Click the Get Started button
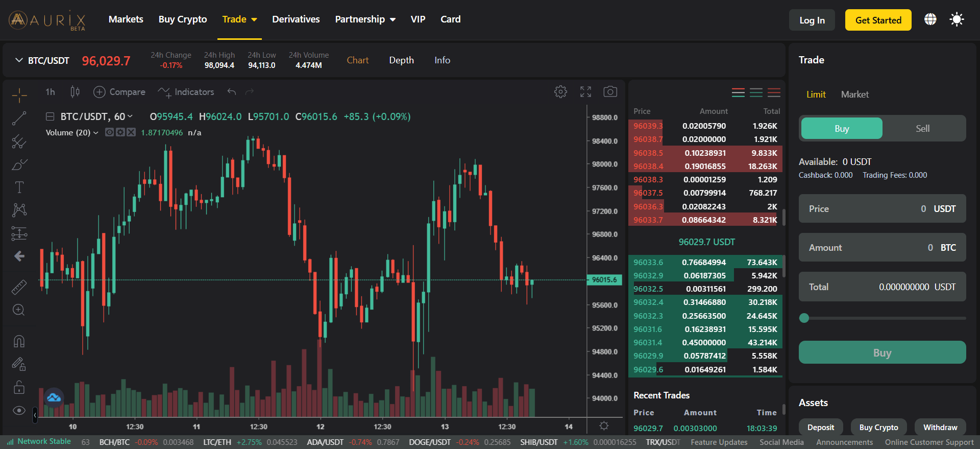Image resolution: width=980 pixels, height=449 pixels. tap(878, 20)
